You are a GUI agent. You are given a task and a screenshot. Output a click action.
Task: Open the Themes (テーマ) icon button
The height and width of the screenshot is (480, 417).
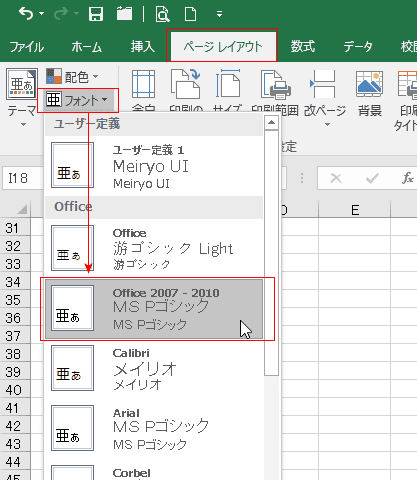(21, 84)
